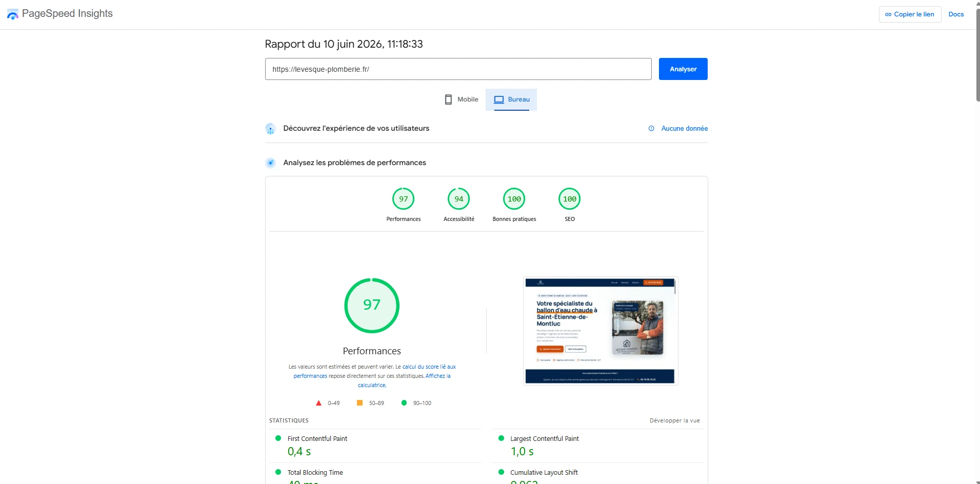Select the Bureau tab

[x=511, y=99]
